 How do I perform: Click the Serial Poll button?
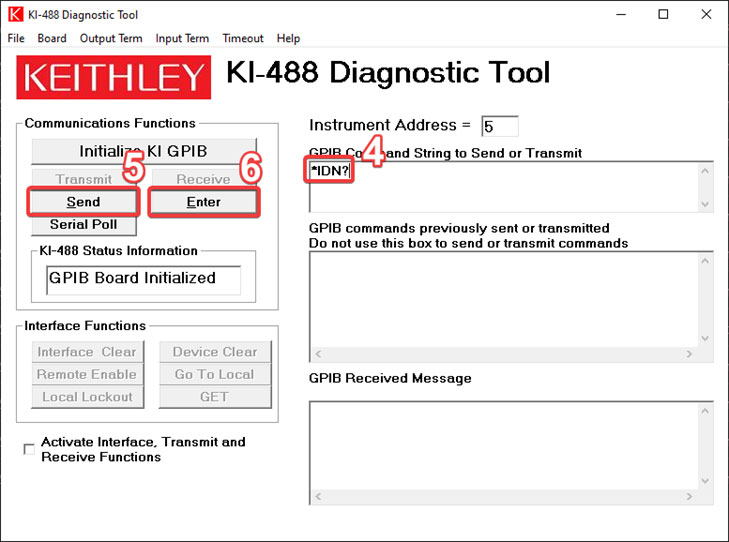84,224
